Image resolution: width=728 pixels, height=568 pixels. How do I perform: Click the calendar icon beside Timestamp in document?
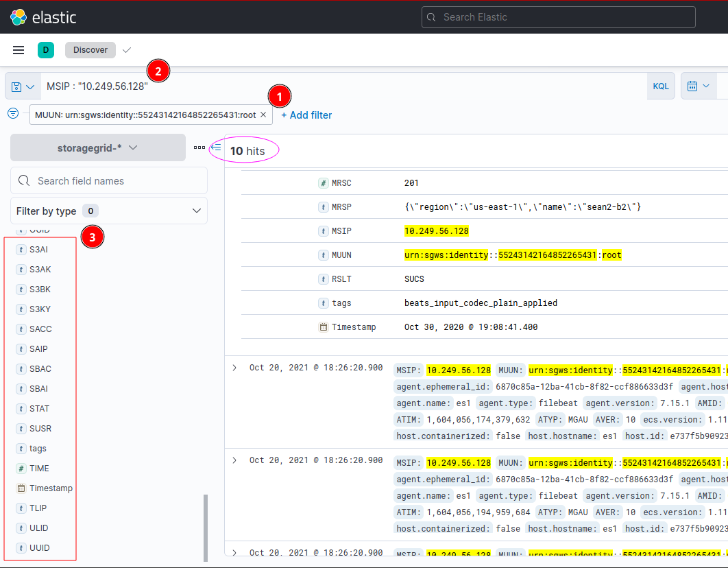pos(323,327)
